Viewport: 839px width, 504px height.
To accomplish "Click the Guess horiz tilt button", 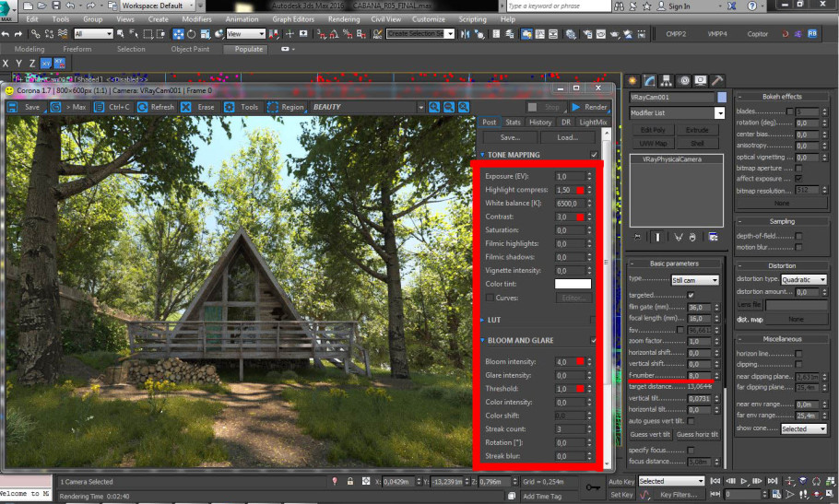I will (x=697, y=435).
